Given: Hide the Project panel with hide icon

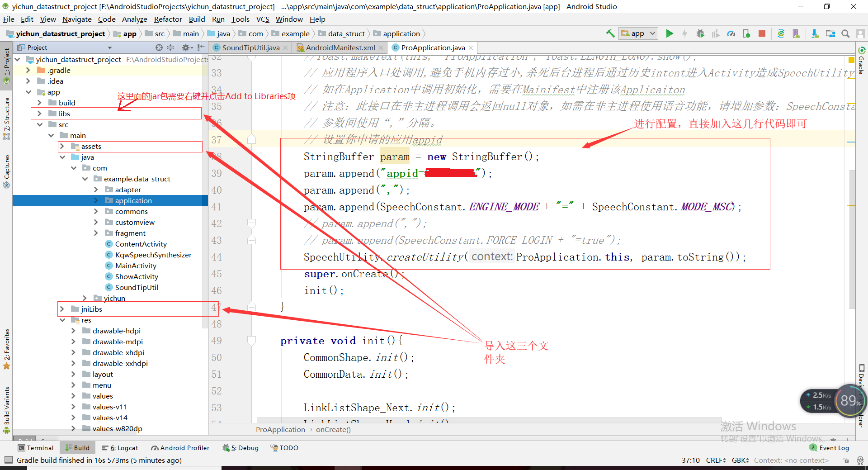Looking at the screenshot, I should coord(201,47).
